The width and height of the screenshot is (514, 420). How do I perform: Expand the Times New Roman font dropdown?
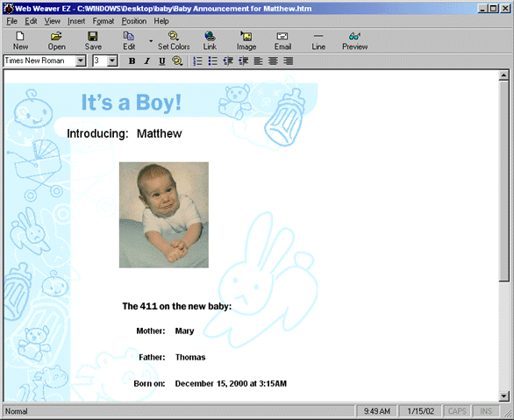(81, 61)
